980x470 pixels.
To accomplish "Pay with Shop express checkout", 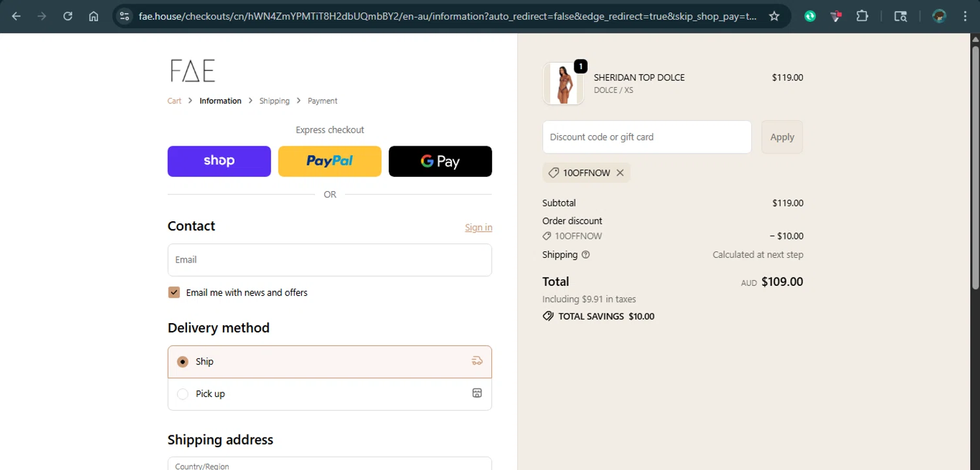I will coord(219,161).
